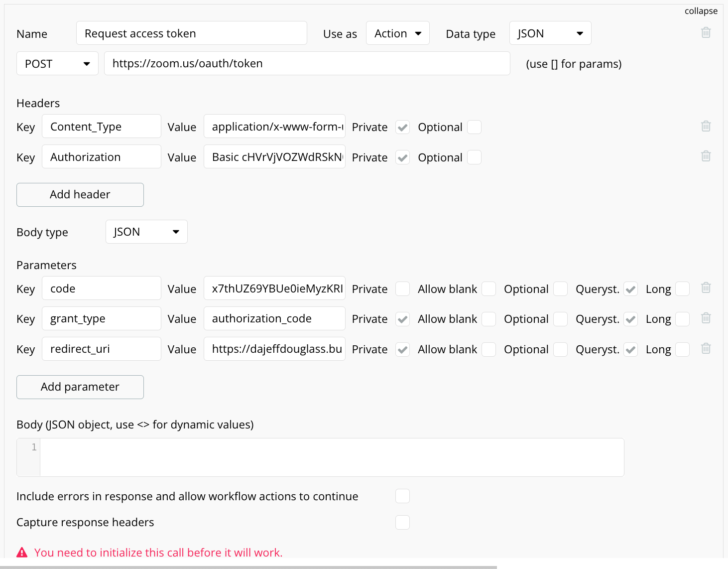Open the Body type dropdown

click(x=146, y=232)
